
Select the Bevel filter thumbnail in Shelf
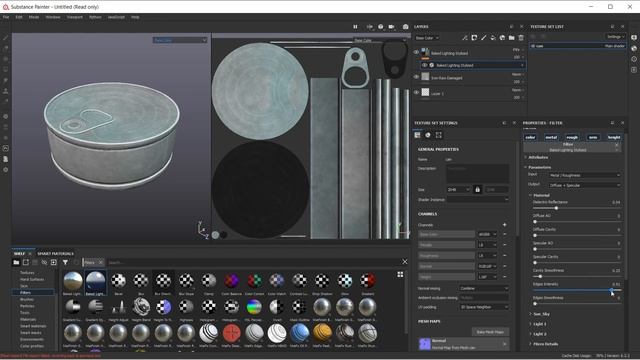[x=118, y=282]
